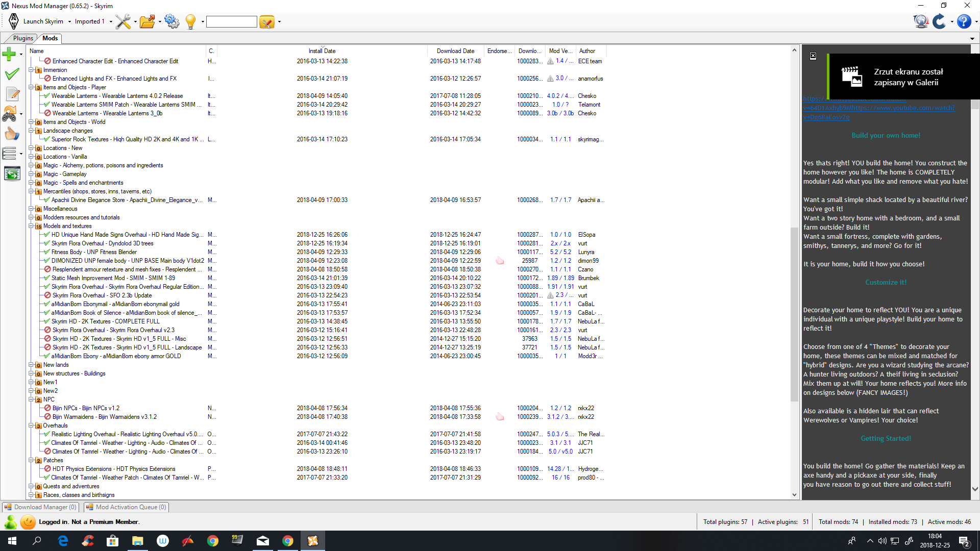Open the Imported 1 profile dropdown arrow
The image size is (980, 551).
click(111, 21)
